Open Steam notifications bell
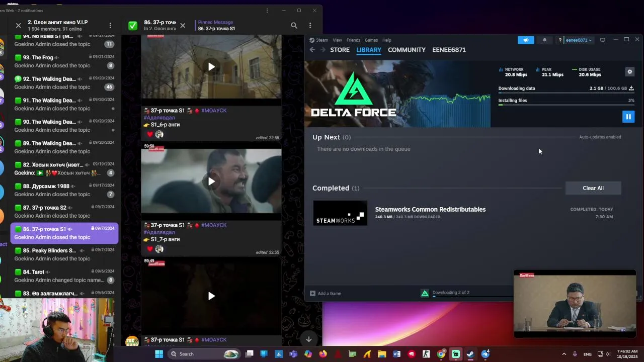This screenshot has height=362, width=644. tap(544, 40)
